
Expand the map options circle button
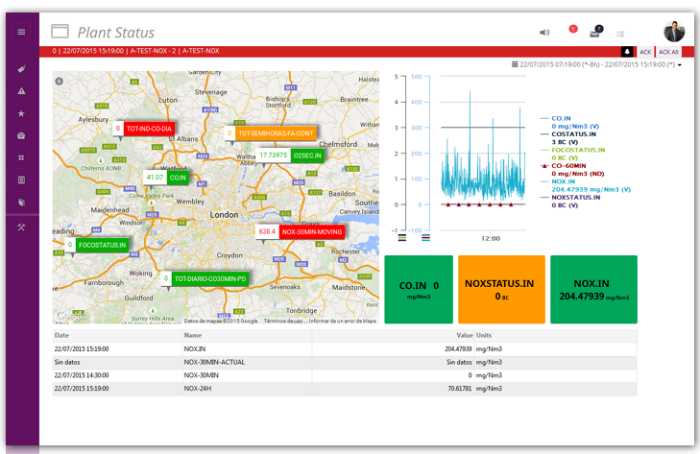[x=60, y=80]
